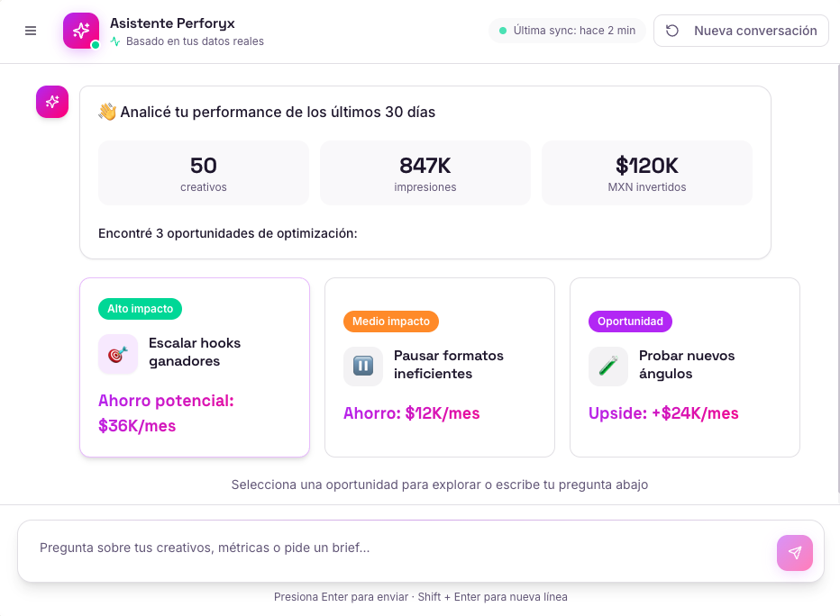The width and height of the screenshot is (840, 616).
Task: Click the refresh icon inside Nueva conversación
Action: tap(671, 30)
